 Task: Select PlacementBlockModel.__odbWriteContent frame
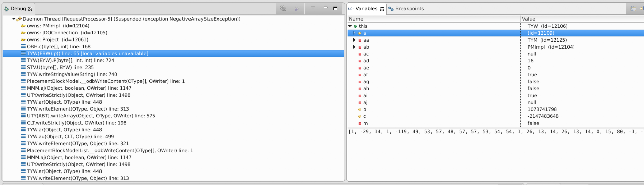(x=106, y=81)
